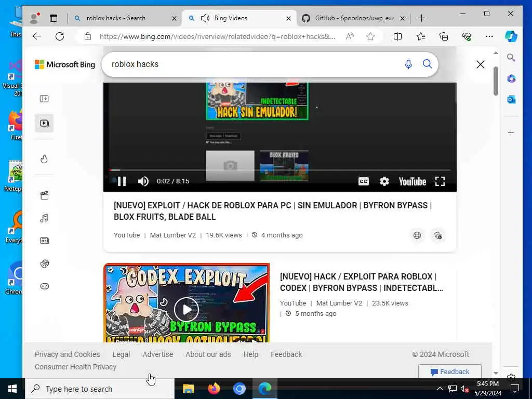Add page to favorites star icon
This screenshot has width=532, height=399.
click(x=370, y=36)
